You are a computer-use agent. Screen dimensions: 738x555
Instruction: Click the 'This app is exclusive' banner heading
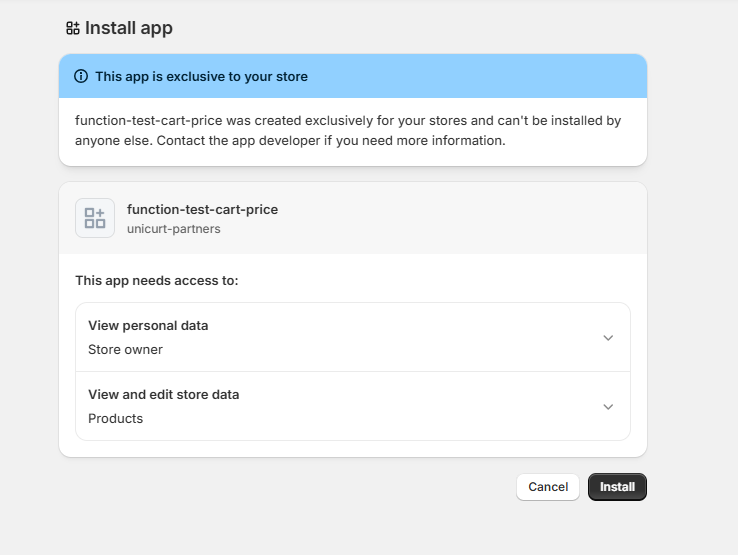coord(201,76)
